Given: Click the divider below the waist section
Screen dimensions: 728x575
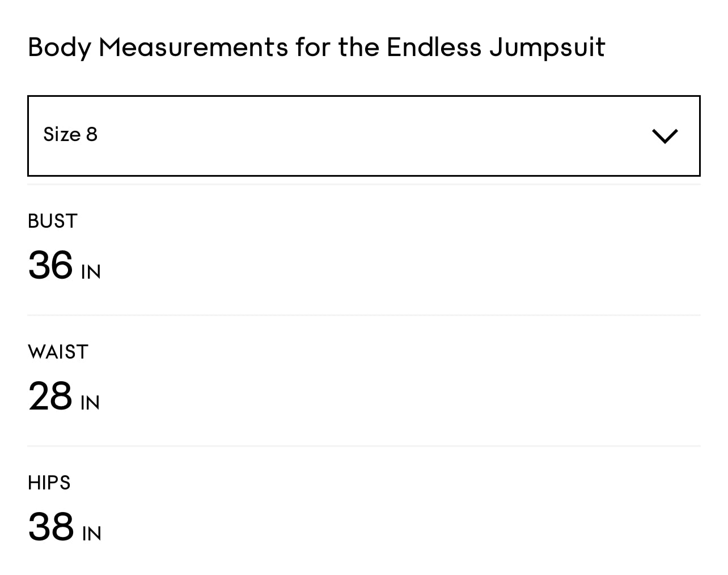Looking at the screenshot, I should coord(364,446).
